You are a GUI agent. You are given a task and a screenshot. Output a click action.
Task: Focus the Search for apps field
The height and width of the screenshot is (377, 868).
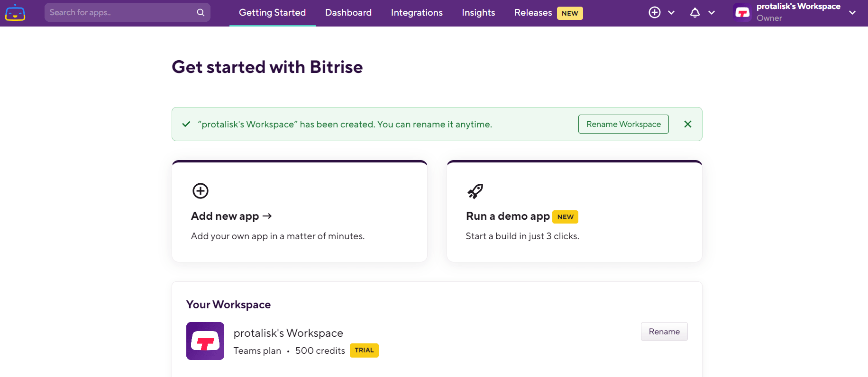point(127,12)
